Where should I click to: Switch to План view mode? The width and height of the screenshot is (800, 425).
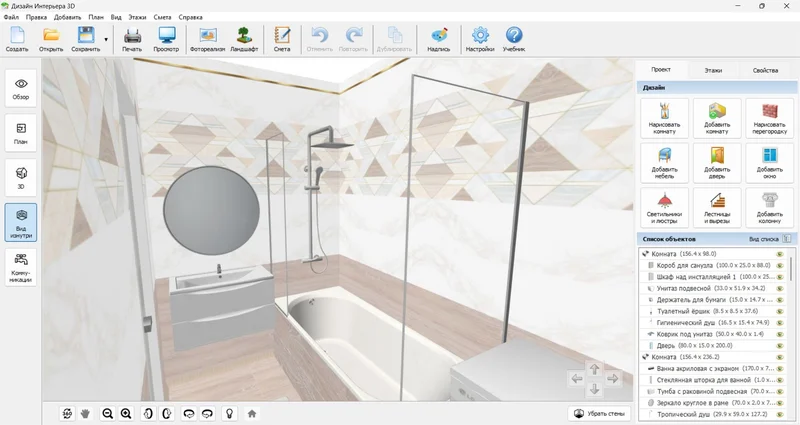point(21,133)
